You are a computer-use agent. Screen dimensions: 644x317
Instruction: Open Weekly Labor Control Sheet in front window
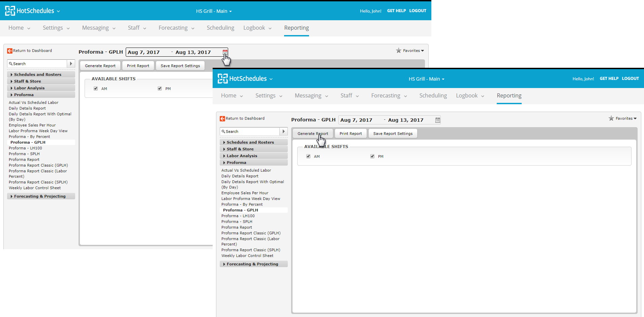247,256
